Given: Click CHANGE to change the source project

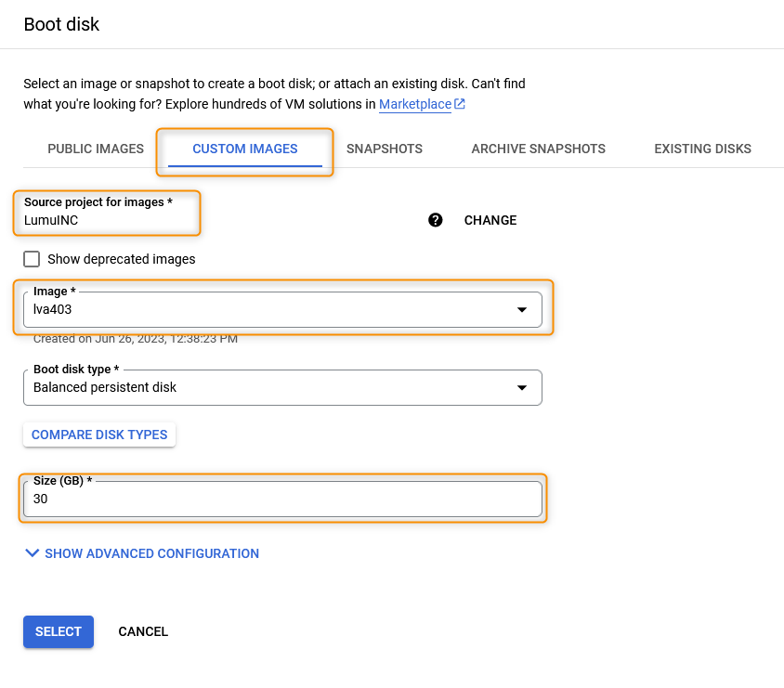Looking at the screenshot, I should (x=490, y=220).
